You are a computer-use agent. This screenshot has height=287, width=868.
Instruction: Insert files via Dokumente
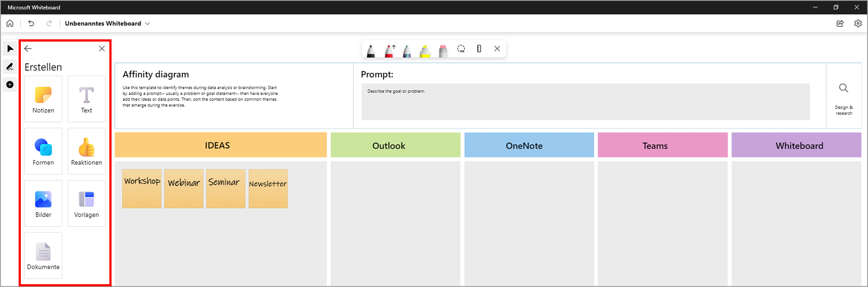(43, 255)
